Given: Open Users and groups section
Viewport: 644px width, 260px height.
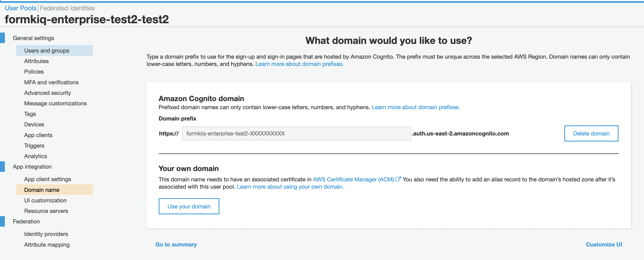Looking at the screenshot, I should 54,51.
